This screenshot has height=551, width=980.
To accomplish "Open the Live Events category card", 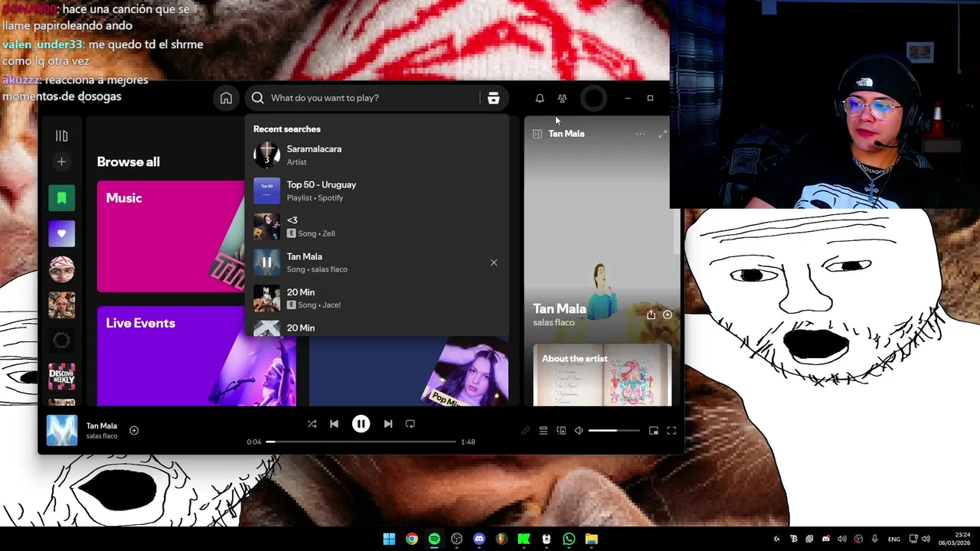I will click(196, 356).
